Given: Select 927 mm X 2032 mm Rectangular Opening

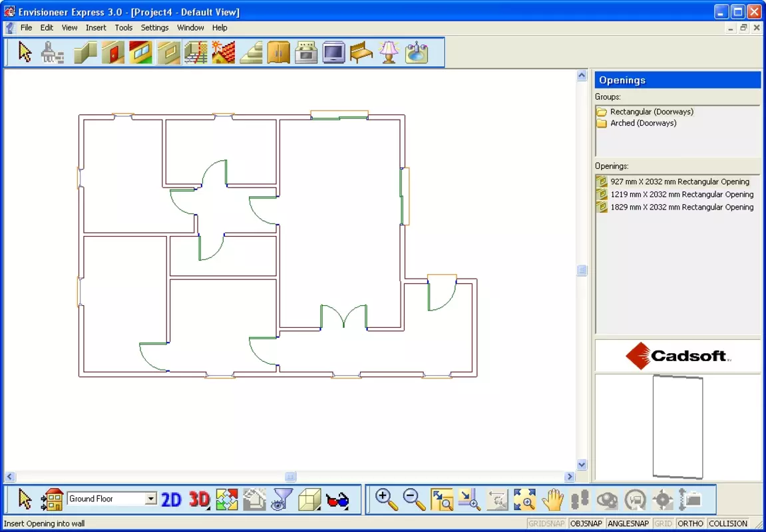Looking at the screenshot, I should [673, 182].
